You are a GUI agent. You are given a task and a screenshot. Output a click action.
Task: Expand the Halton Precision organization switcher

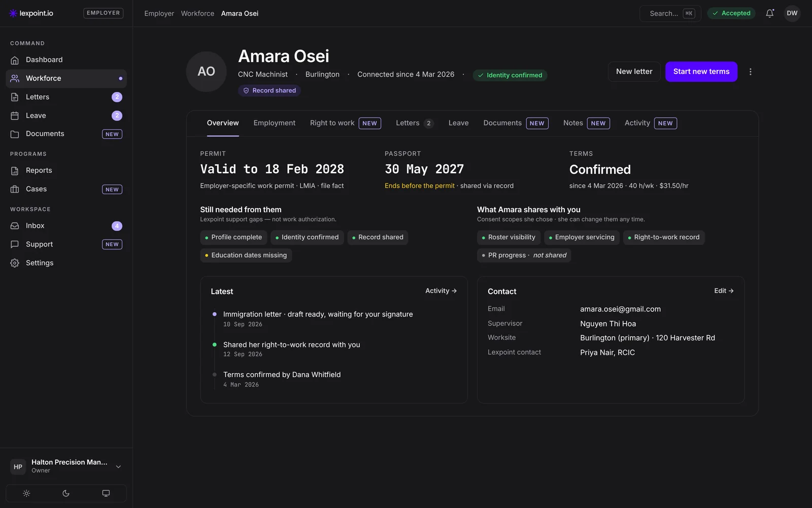click(x=66, y=466)
